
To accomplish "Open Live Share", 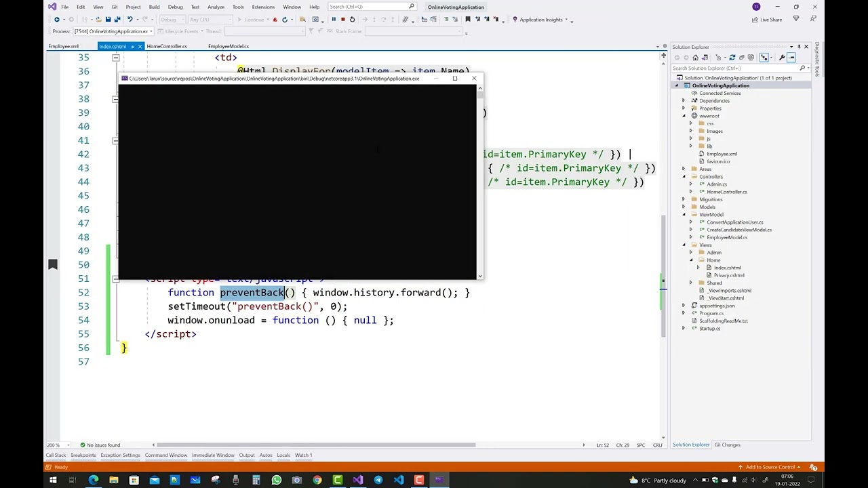I will tap(767, 20).
